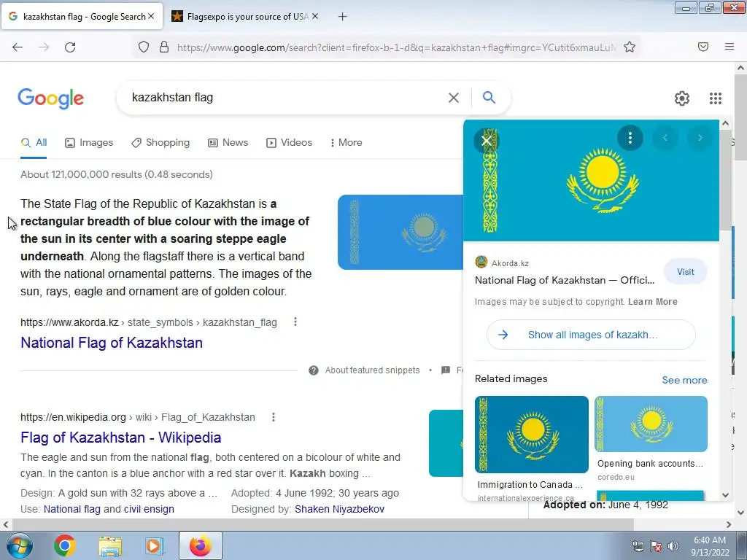Open Immigration to Canada related image
747x560 pixels.
[532, 435]
